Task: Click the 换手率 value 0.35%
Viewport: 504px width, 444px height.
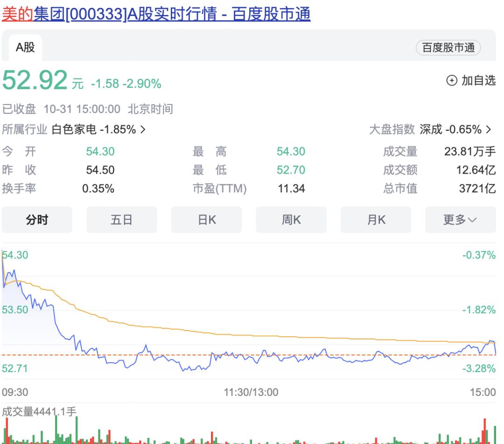Action: click(x=98, y=189)
